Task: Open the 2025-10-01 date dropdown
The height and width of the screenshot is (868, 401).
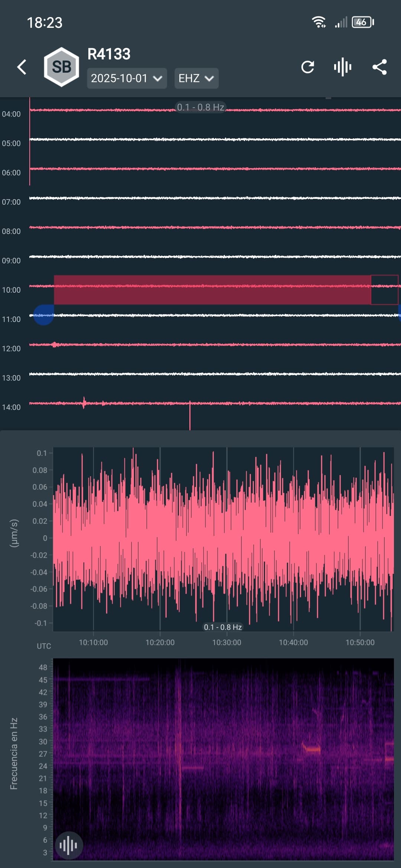Action: click(x=127, y=78)
